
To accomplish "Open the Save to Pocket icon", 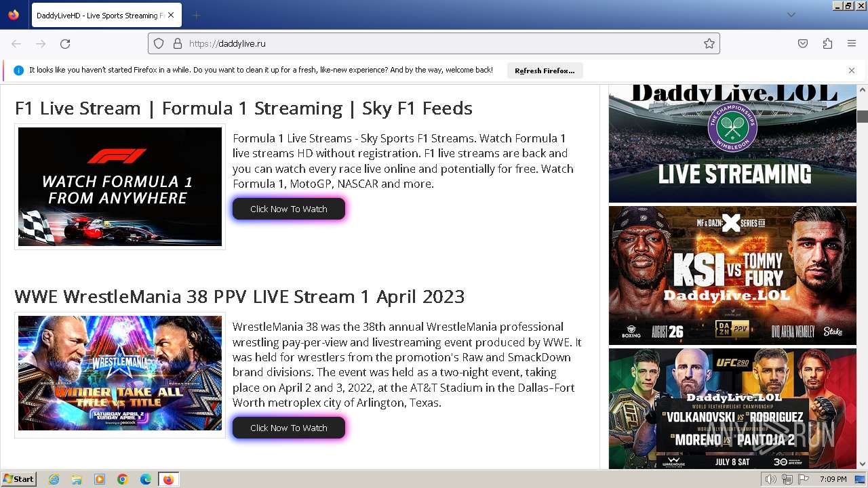I will (x=803, y=43).
